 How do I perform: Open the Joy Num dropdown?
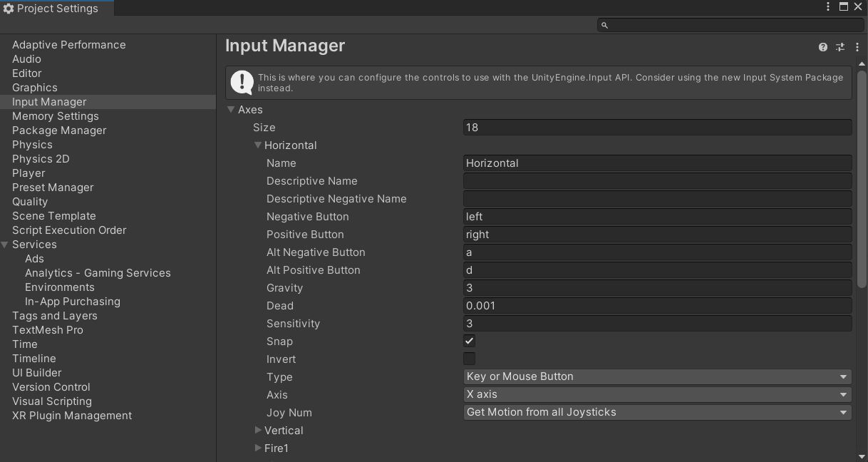(657, 412)
